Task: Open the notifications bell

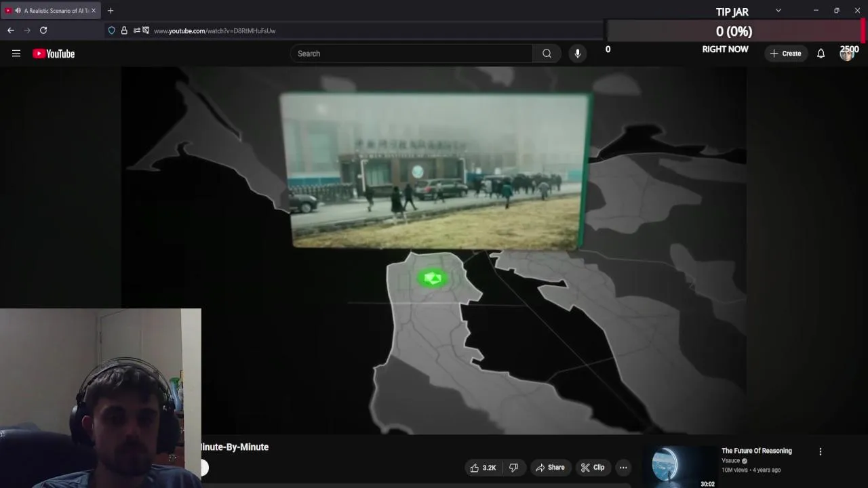Action: (x=821, y=54)
